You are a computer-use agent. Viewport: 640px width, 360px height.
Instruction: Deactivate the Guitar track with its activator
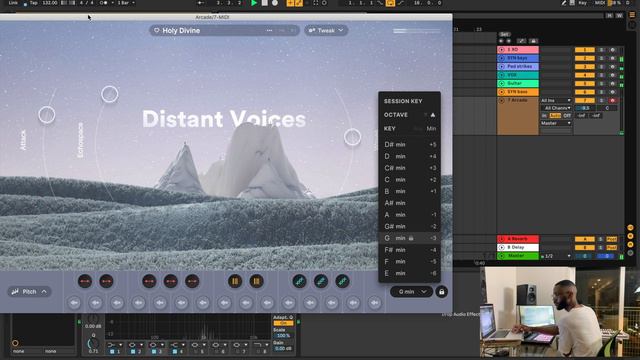[584, 84]
